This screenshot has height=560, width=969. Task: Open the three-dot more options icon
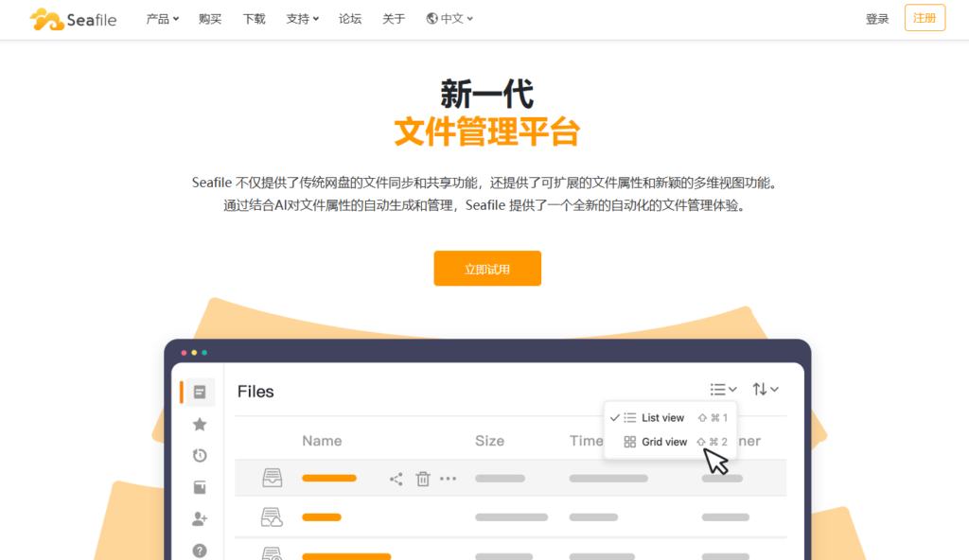pos(448,479)
